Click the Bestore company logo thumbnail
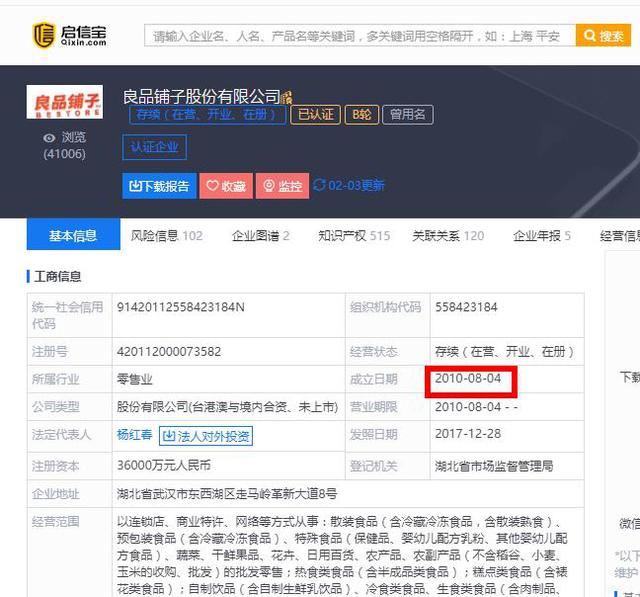640x597 pixels. click(64, 102)
